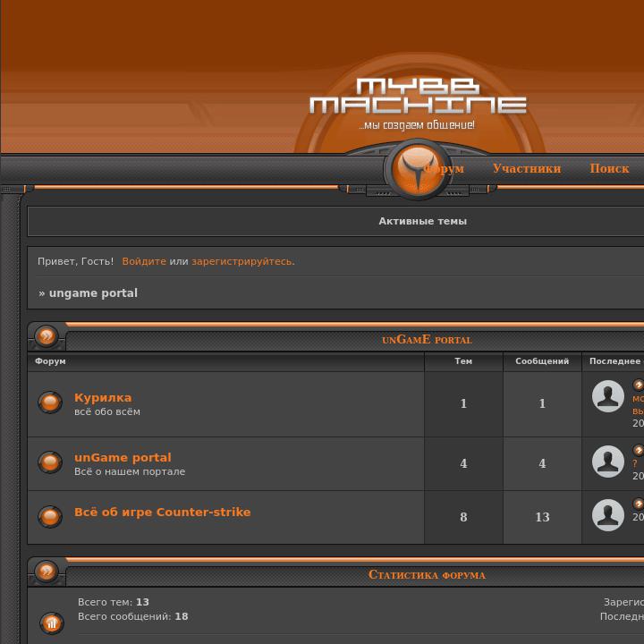Click the Counter-strike forum status icon
This screenshot has width=644, height=644.
coord(50,516)
